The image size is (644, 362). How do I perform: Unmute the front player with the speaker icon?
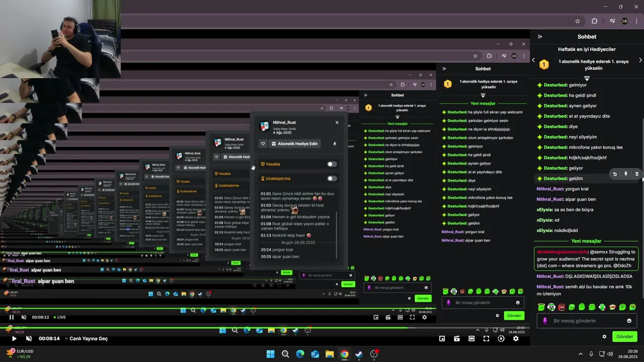pos(29,339)
